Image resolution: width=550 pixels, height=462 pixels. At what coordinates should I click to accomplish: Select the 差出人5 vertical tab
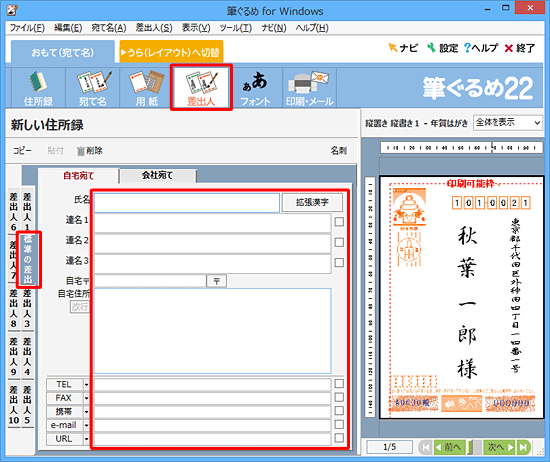tap(27, 405)
